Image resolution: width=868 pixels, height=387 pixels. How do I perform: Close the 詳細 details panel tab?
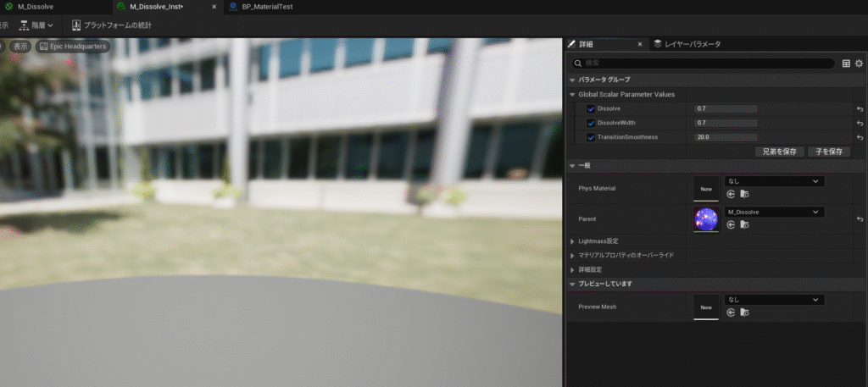[640, 44]
